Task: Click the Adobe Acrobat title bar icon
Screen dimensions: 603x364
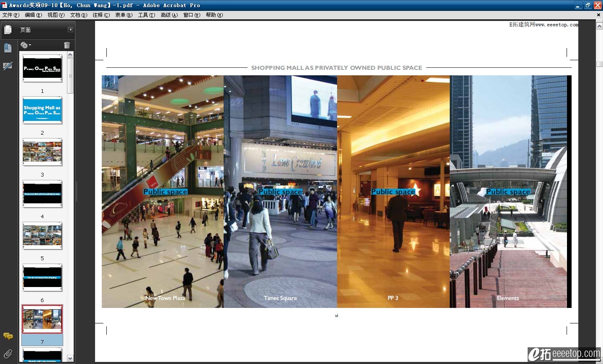Action: point(5,5)
